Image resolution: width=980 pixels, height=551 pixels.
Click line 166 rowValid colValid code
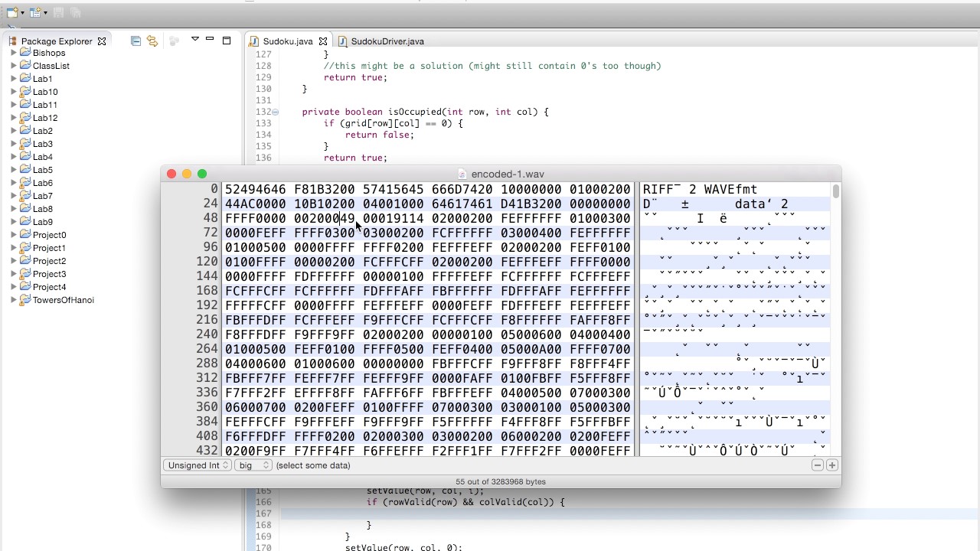[465, 502]
